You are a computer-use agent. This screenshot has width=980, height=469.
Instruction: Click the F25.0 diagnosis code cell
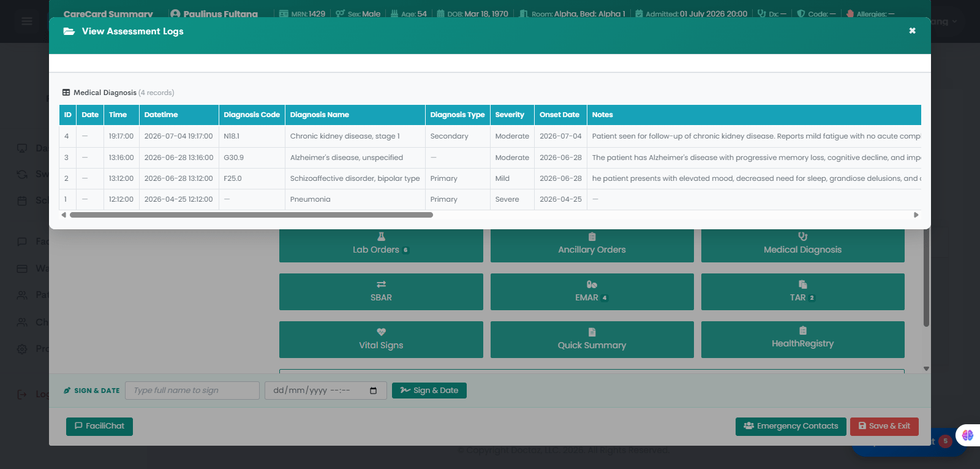[x=252, y=178]
